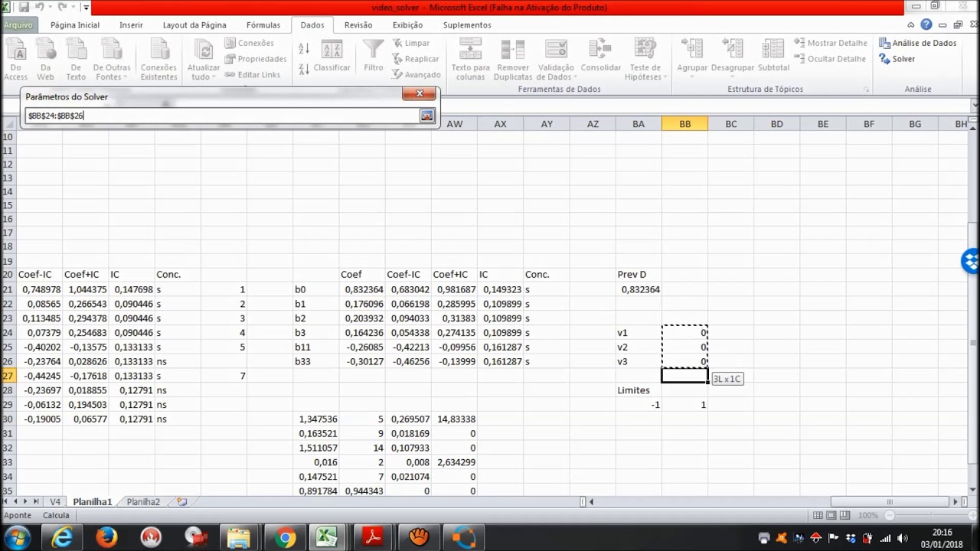Switch to the Inserir ribbon tab

click(131, 24)
